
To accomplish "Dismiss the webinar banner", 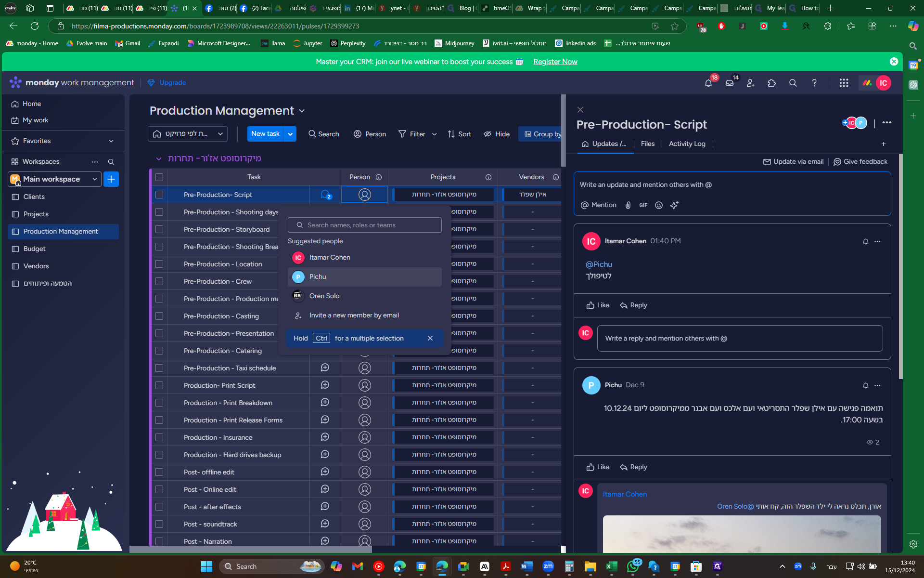I will [x=894, y=62].
